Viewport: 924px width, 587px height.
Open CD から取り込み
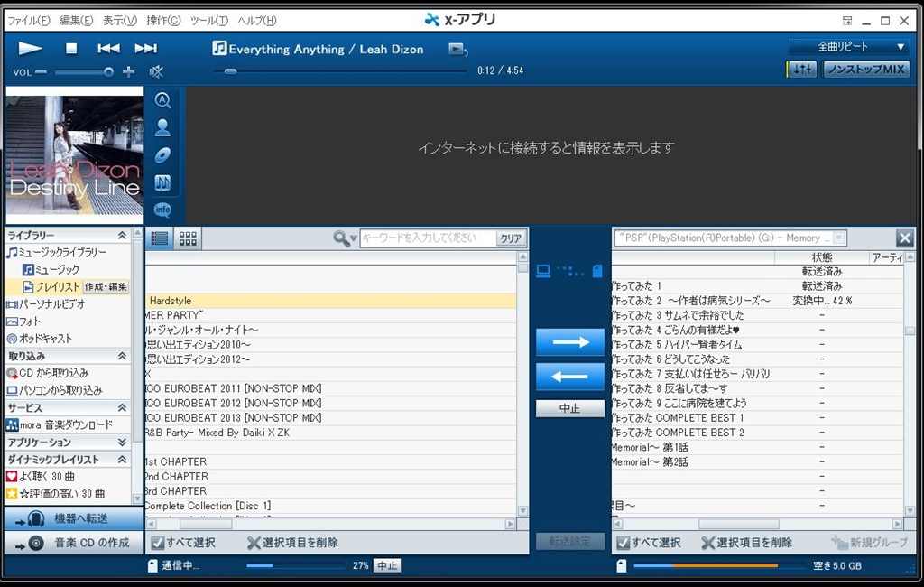pyautogui.click(x=47, y=373)
